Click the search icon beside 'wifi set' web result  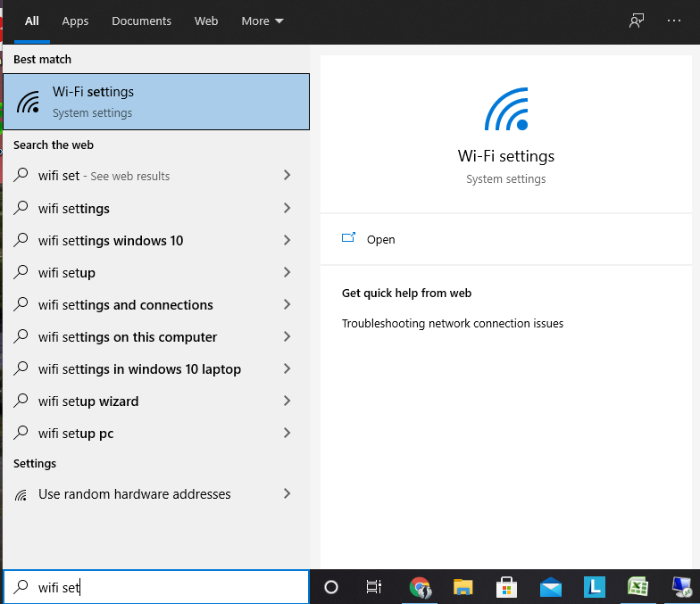(x=21, y=175)
